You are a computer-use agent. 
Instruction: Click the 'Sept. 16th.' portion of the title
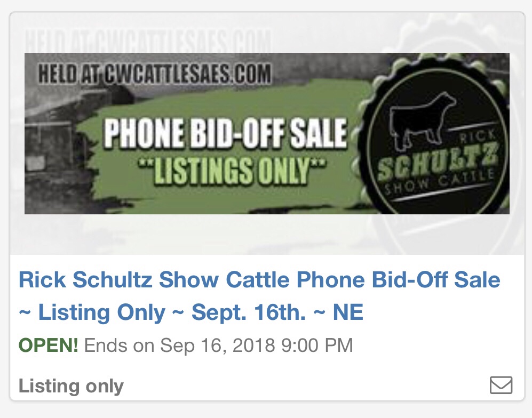(x=249, y=312)
